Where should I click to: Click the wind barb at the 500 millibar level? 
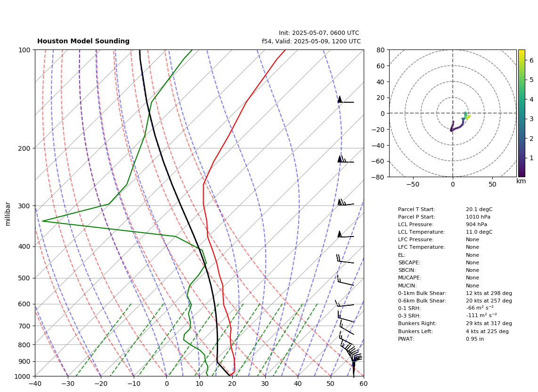pyautogui.click(x=345, y=280)
